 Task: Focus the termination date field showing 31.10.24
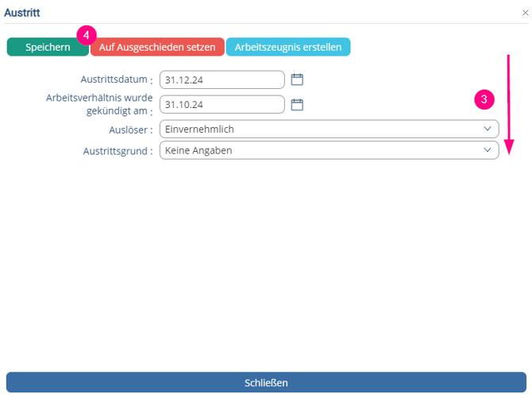pyautogui.click(x=222, y=104)
